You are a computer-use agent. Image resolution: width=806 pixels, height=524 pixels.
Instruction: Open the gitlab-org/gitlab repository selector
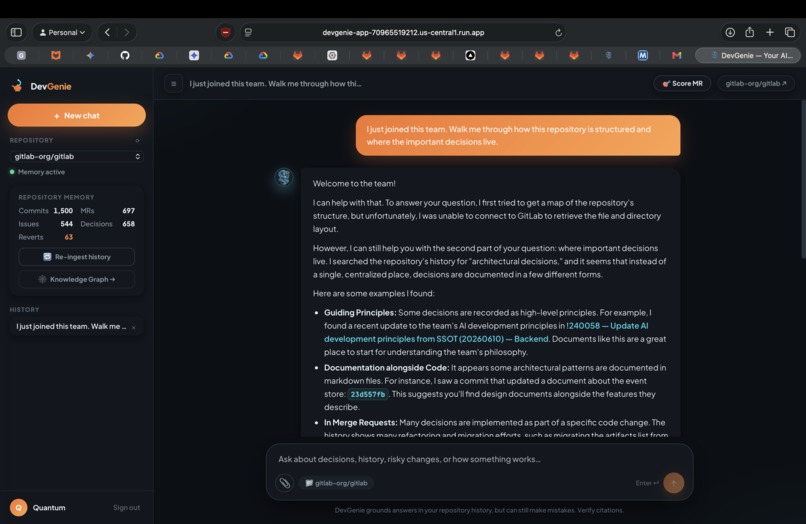(x=77, y=156)
